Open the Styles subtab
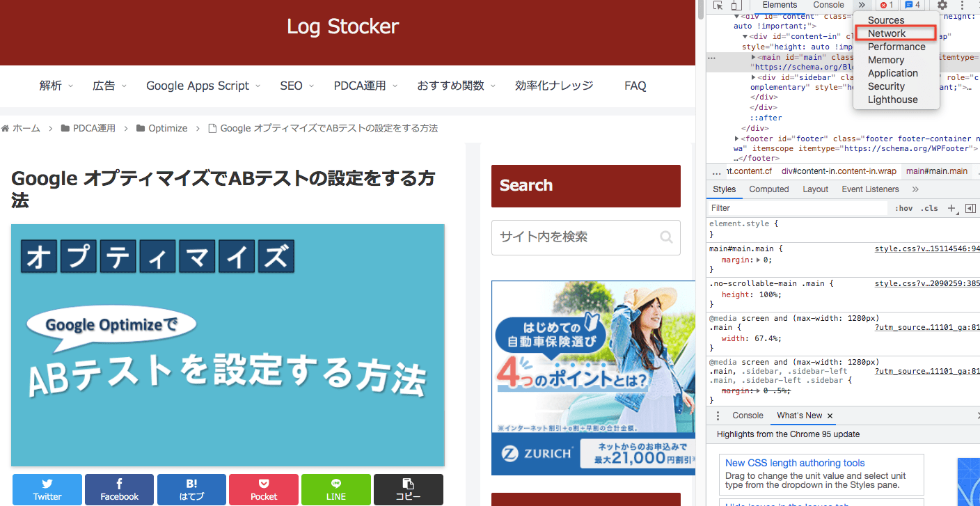Image resolution: width=980 pixels, height=506 pixels. [725, 189]
